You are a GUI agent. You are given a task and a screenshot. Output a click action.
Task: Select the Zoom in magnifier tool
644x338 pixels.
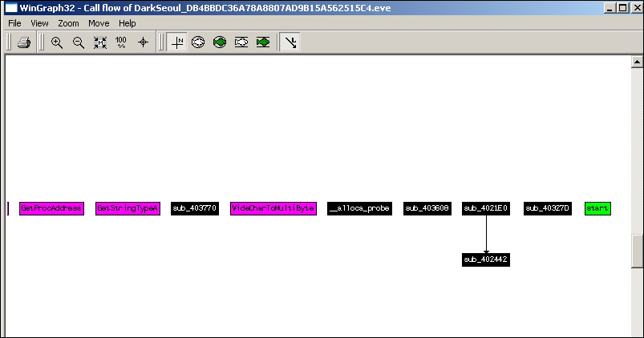pos(57,42)
